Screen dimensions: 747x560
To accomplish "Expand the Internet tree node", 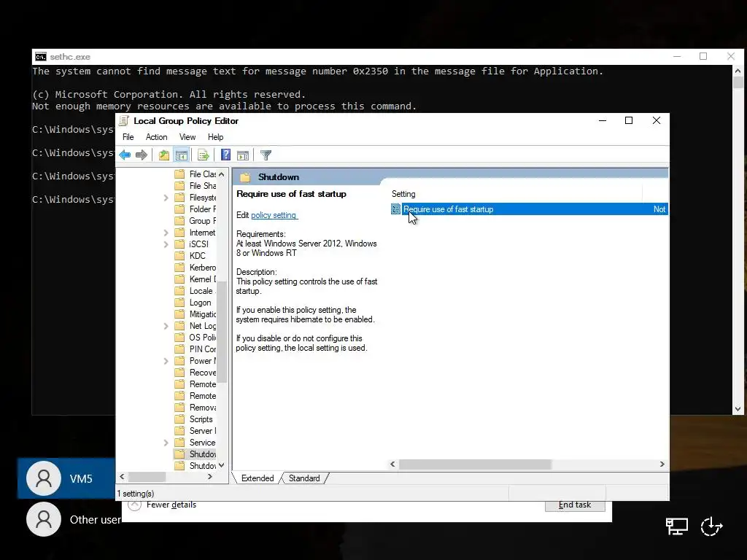I will (166, 233).
